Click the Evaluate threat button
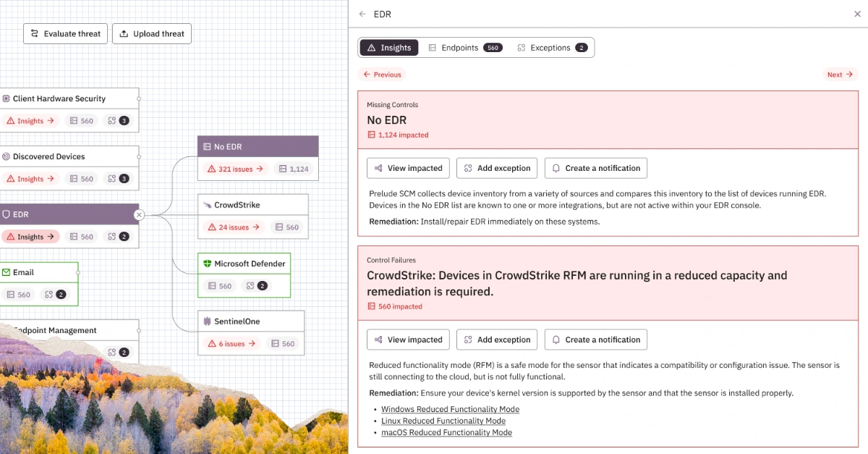This screenshot has width=868, height=454. (66, 33)
